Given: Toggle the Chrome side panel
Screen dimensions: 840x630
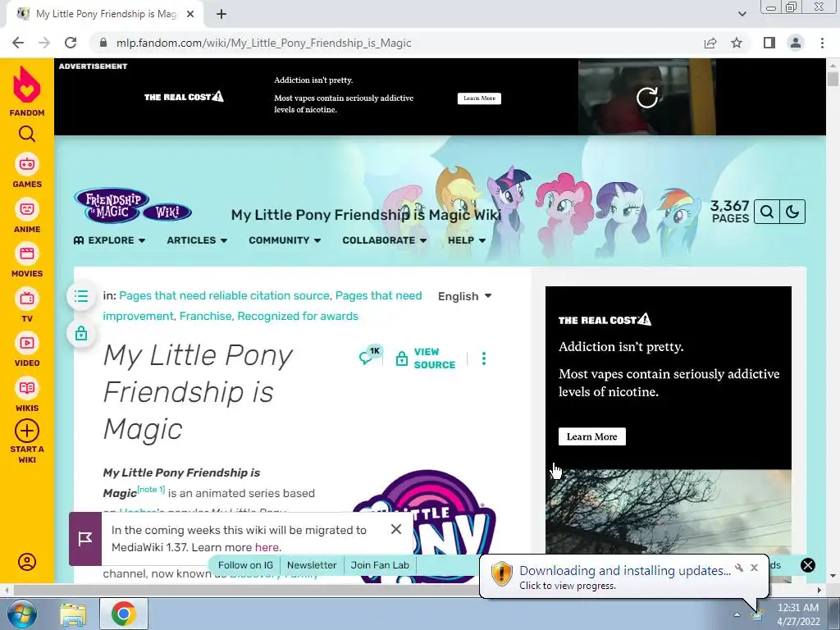Looking at the screenshot, I should tap(769, 43).
